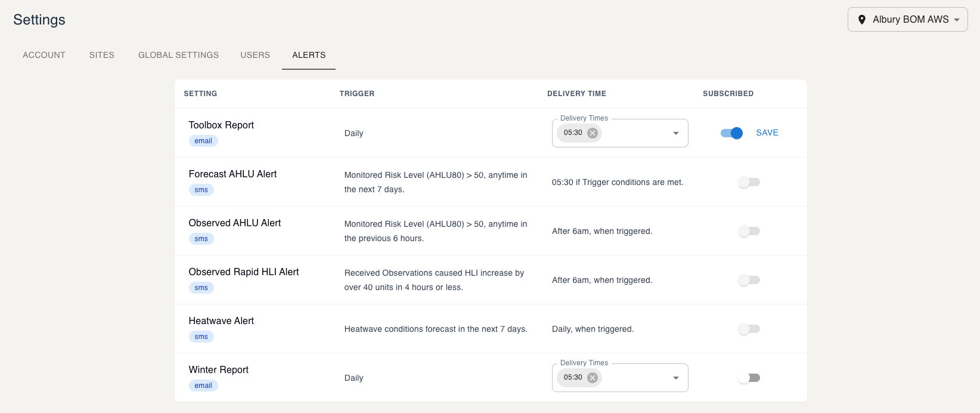The width and height of the screenshot is (980, 413).
Task: Remove the 05:30 chip in Winter Report
Action: tap(593, 378)
